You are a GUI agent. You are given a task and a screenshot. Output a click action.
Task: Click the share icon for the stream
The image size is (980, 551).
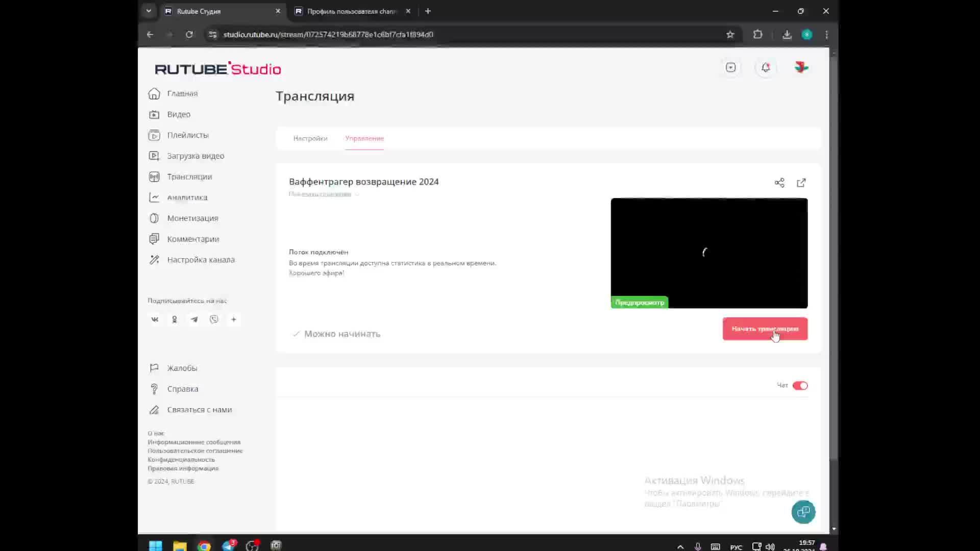[779, 183]
